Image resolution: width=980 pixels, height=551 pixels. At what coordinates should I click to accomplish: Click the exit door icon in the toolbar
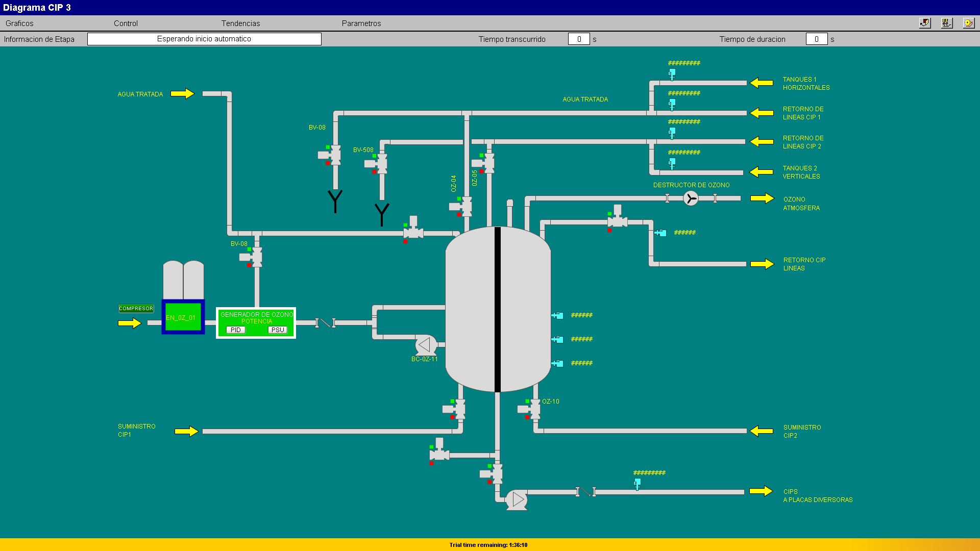pos(925,23)
